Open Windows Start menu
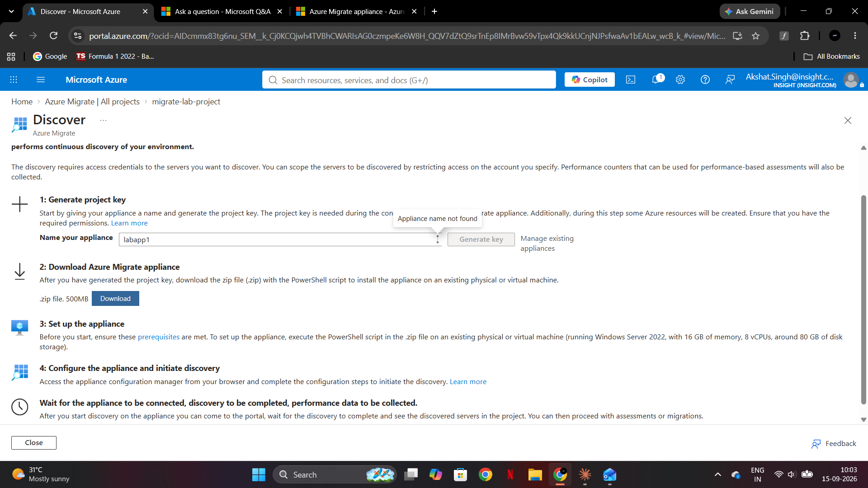The width and height of the screenshot is (868, 488). click(259, 475)
